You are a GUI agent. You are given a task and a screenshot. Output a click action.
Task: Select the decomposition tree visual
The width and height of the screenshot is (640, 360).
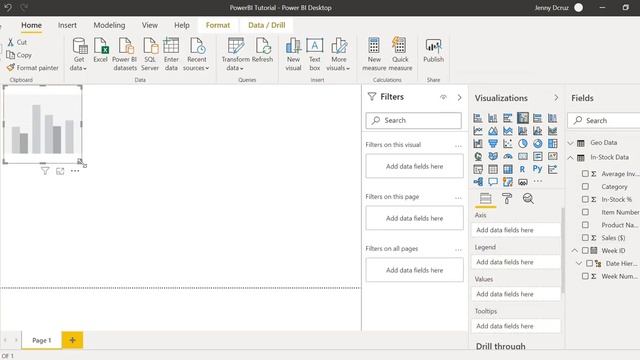[478, 182]
